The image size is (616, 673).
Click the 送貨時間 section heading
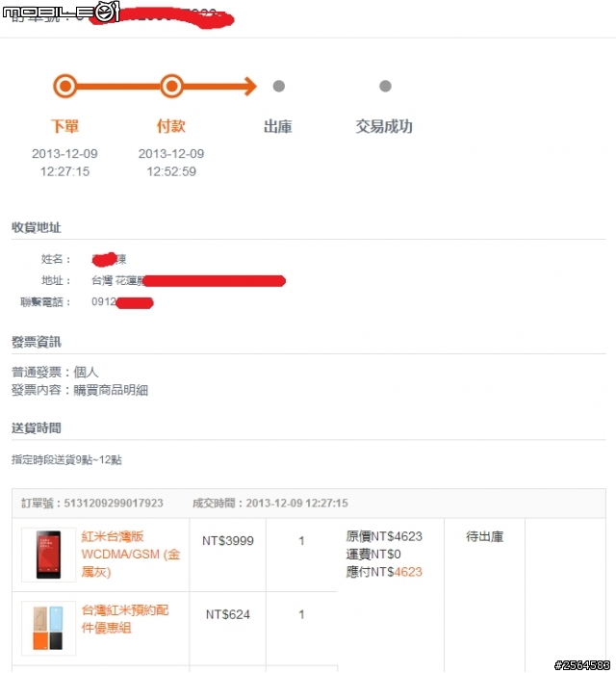pos(36,427)
